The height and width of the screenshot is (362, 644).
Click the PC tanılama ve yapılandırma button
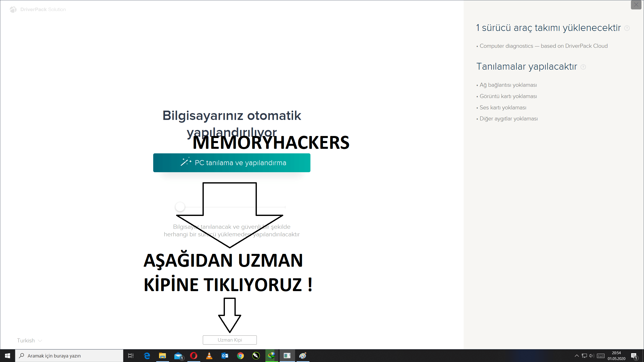[x=232, y=163]
